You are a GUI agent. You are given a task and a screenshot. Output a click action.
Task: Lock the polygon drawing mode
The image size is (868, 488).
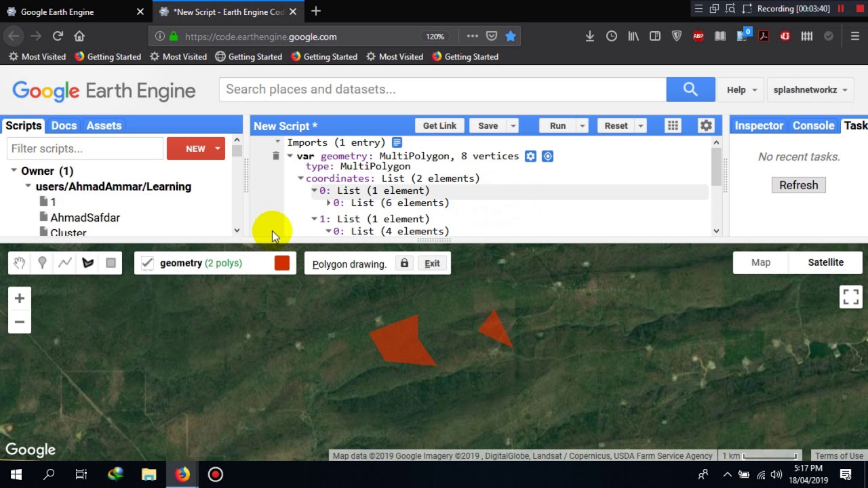pos(404,263)
